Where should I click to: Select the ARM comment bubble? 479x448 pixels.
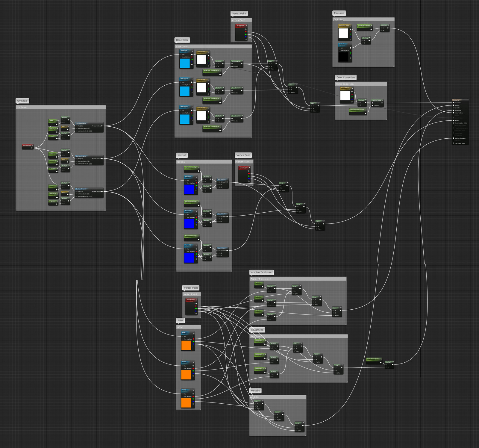(x=180, y=321)
